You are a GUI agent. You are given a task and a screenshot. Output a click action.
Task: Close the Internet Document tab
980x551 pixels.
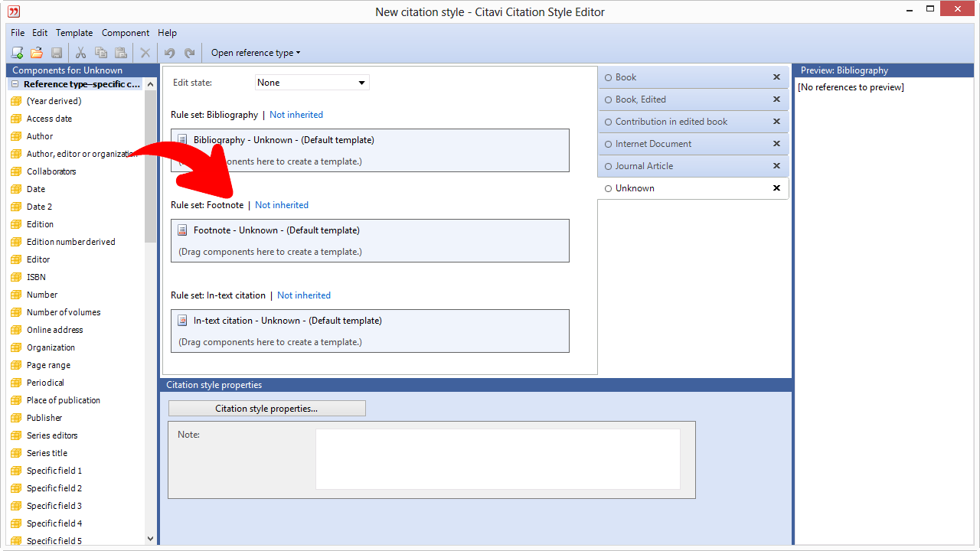tap(776, 144)
